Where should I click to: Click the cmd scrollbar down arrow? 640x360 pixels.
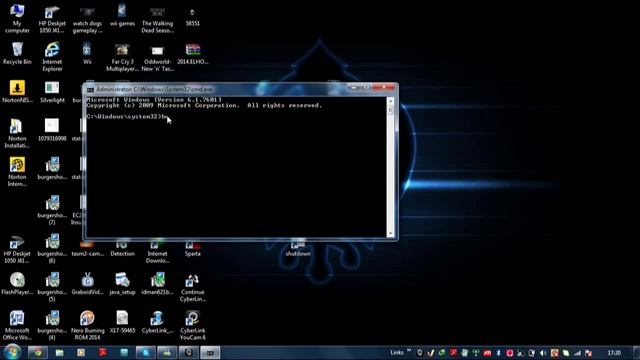coord(391,233)
